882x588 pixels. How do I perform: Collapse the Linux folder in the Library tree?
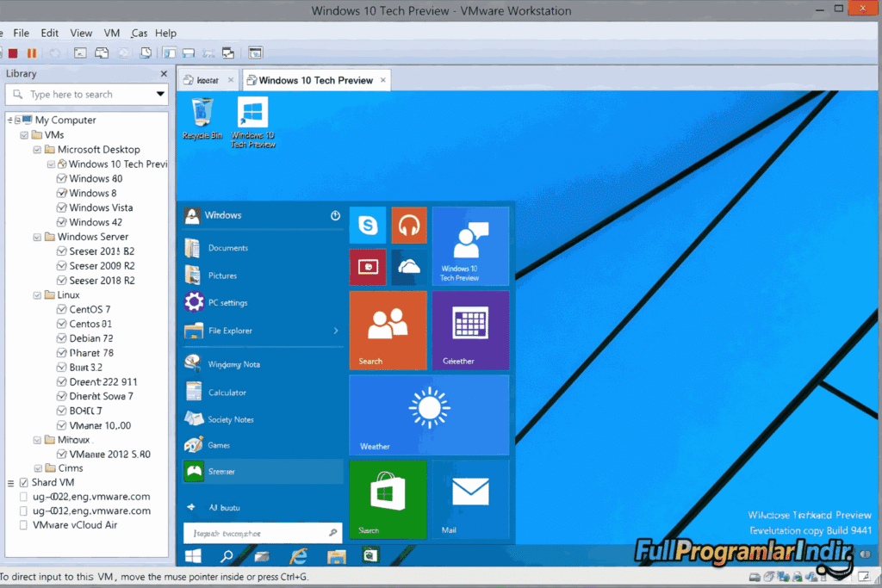[36, 294]
